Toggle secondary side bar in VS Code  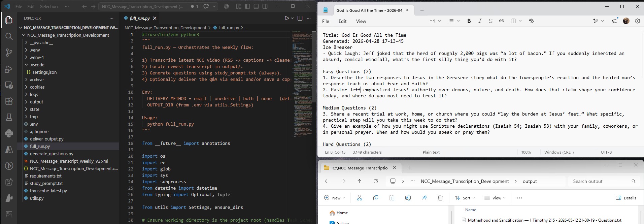point(265,6)
